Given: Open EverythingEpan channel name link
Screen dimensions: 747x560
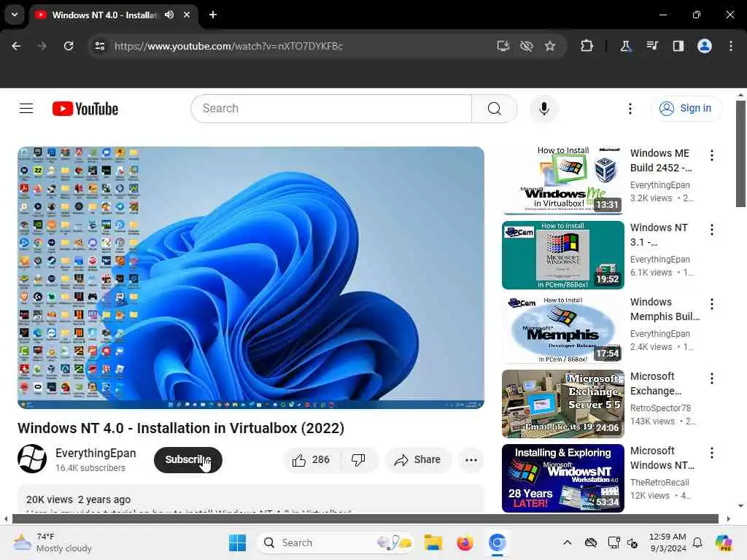Looking at the screenshot, I should (x=96, y=454).
